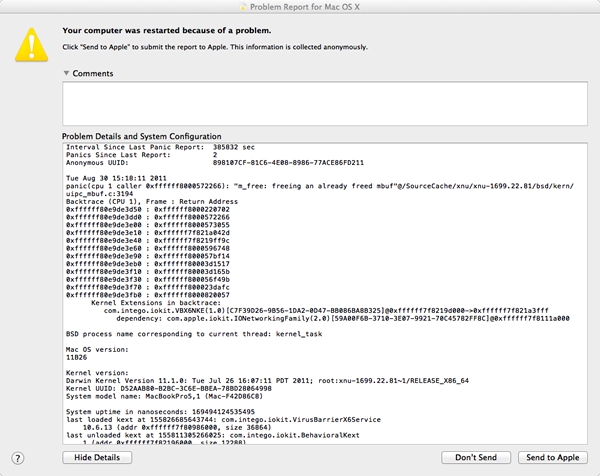Click the 'last loaded kext' VirusBarrierX6Service line
Image resolution: width=600 pixels, height=476 pixels.
(x=223, y=420)
